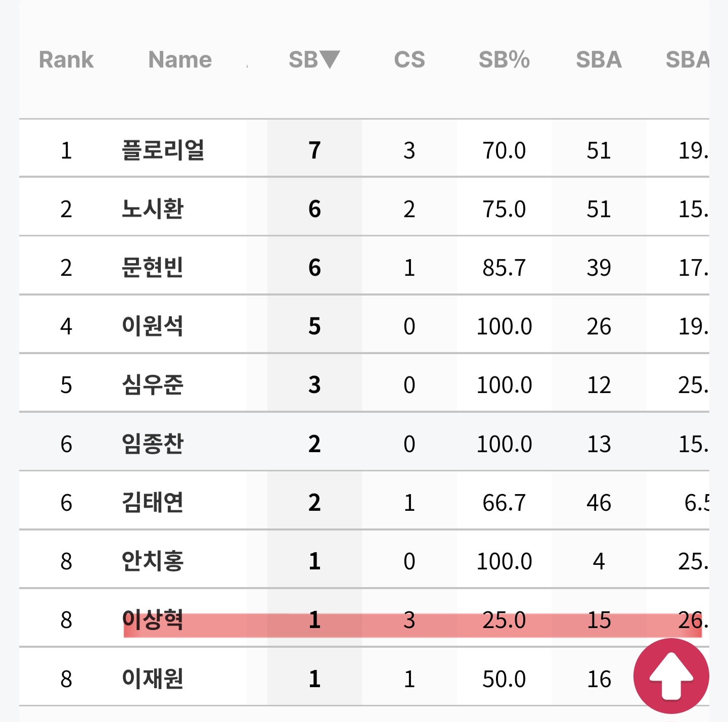This screenshot has height=722, width=728.
Task: Sort table by SB% column header
Action: [x=504, y=60]
